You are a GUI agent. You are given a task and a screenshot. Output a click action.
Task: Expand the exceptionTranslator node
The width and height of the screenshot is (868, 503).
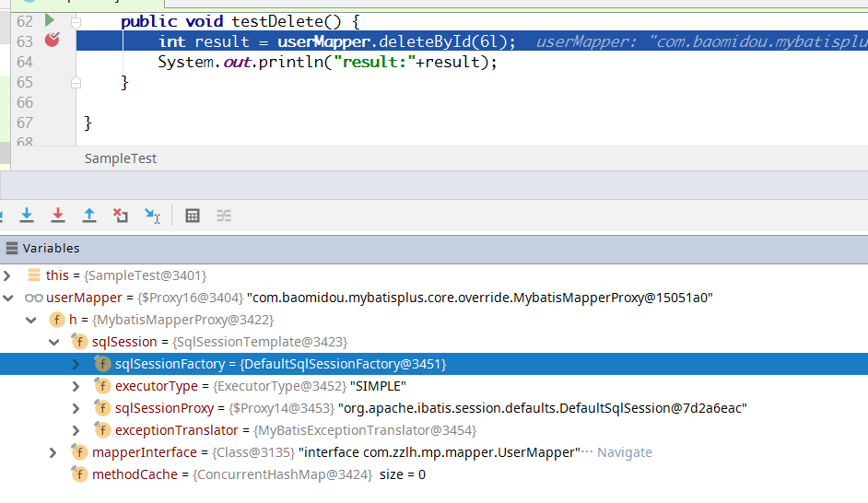(76, 430)
